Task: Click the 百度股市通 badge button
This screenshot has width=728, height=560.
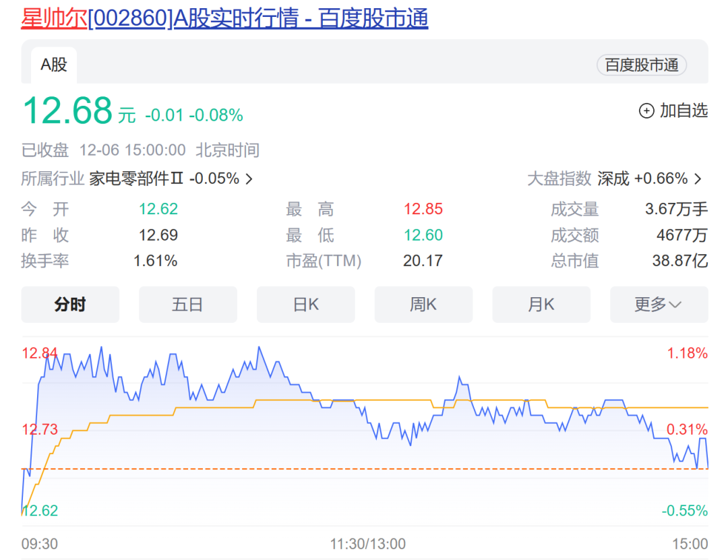Action: coord(642,65)
